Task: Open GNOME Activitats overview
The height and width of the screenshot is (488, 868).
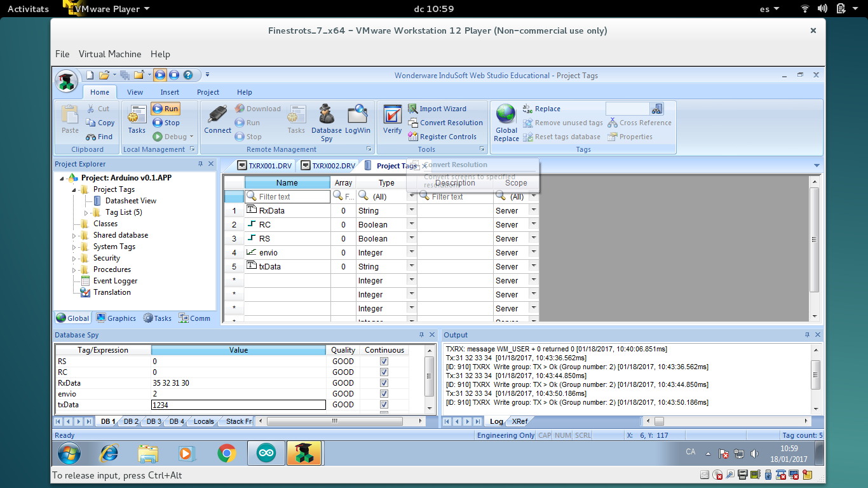Action: coord(28,9)
